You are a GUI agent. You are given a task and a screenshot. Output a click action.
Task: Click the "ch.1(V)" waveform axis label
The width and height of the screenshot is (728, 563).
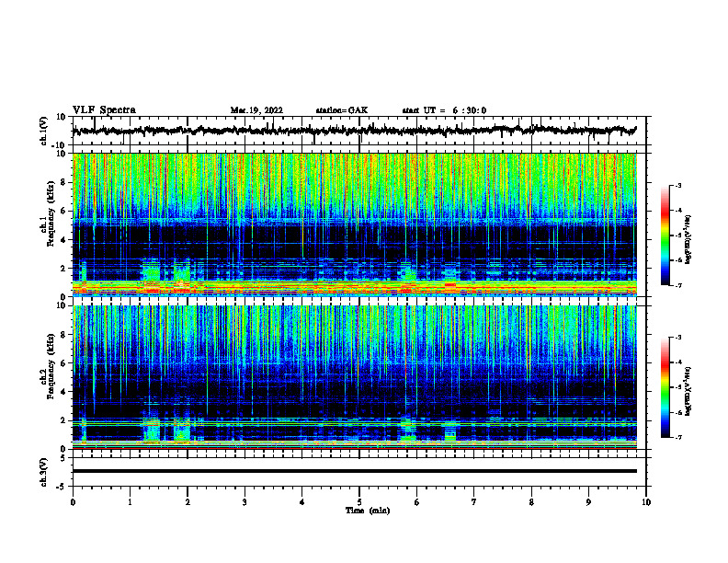[44, 131]
